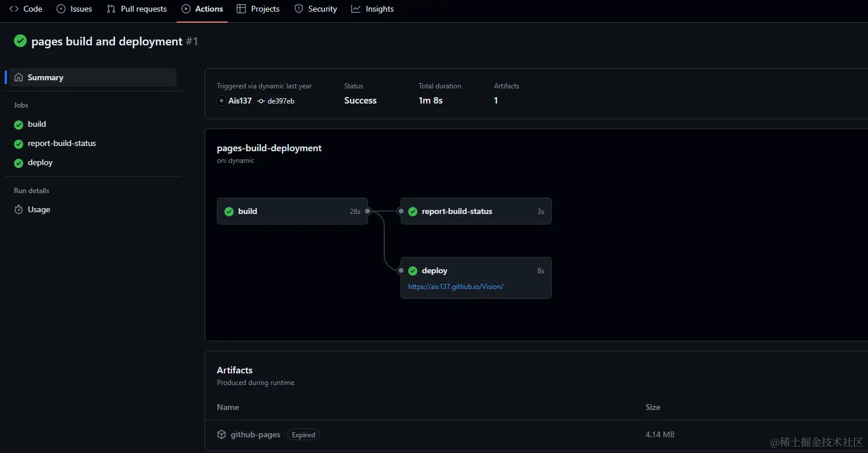868x453 pixels.
Task: Select the Actions tab
Action: (x=202, y=9)
